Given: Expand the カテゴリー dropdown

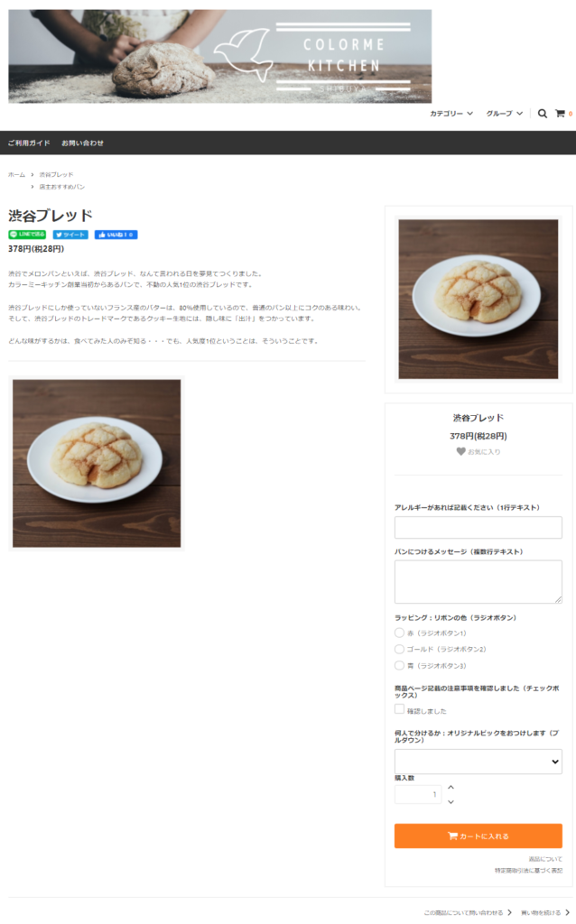Looking at the screenshot, I should 451,114.
